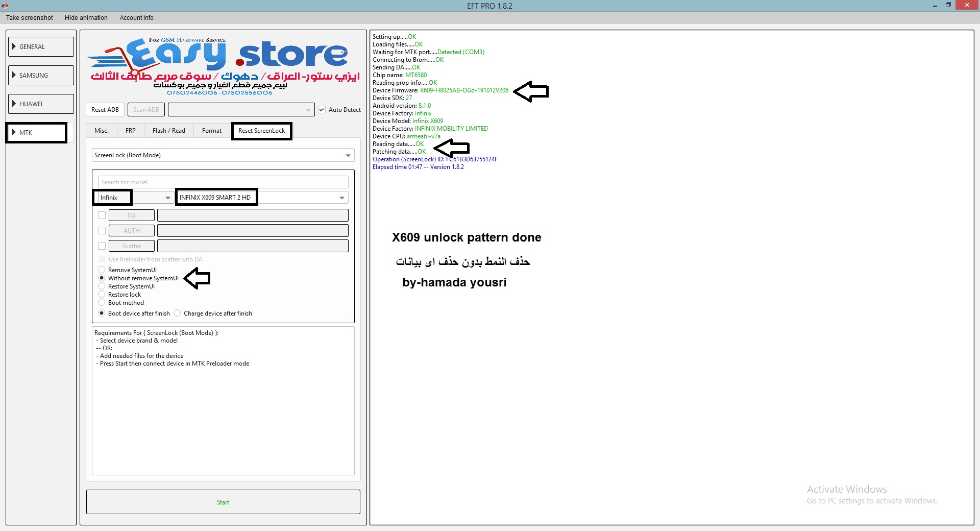Click the Operation ScreenLock ID log line
Screen dimensions: 980x531
pos(435,159)
